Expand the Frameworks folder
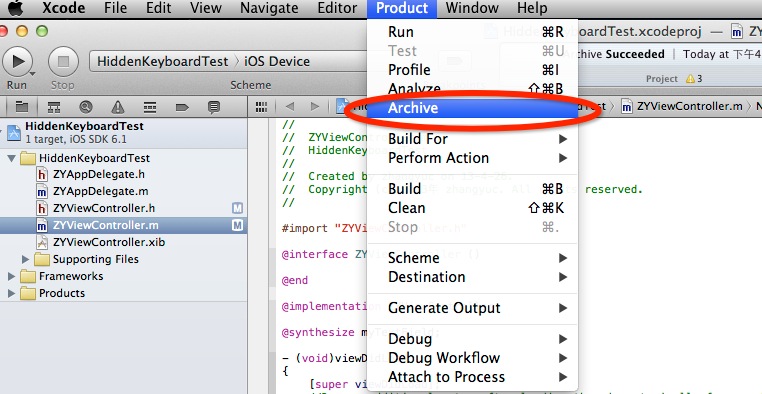Viewport: 762px width, 394px height. click(x=11, y=276)
